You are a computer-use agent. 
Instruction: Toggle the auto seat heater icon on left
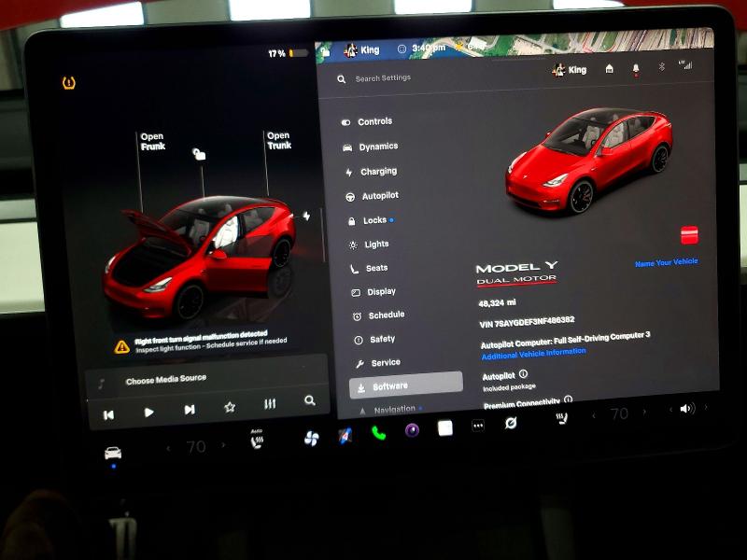(256, 439)
